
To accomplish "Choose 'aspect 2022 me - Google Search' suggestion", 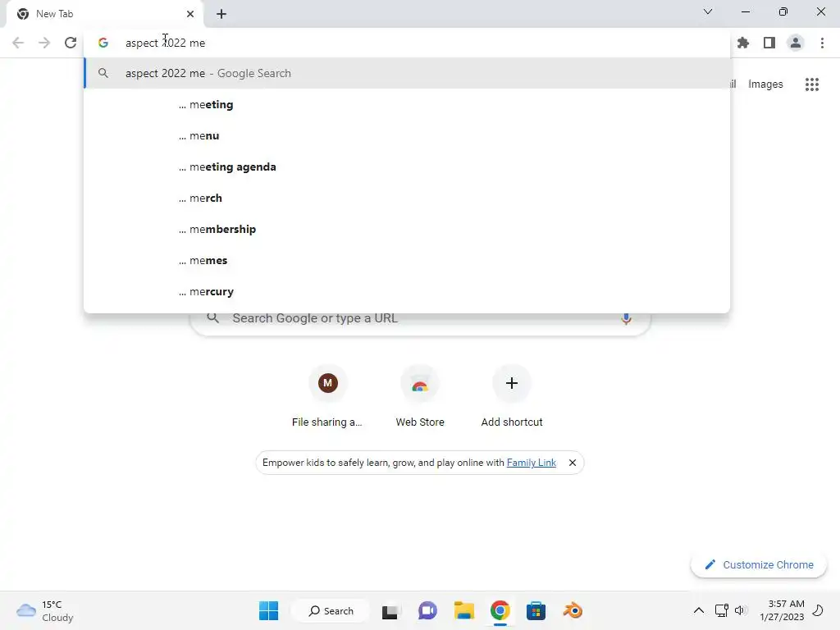I will coord(407,73).
